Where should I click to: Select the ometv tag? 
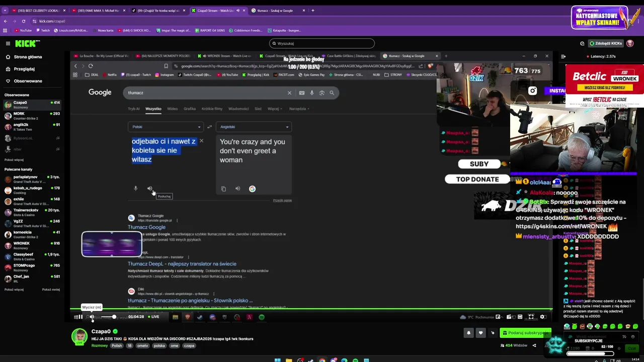click(x=143, y=346)
